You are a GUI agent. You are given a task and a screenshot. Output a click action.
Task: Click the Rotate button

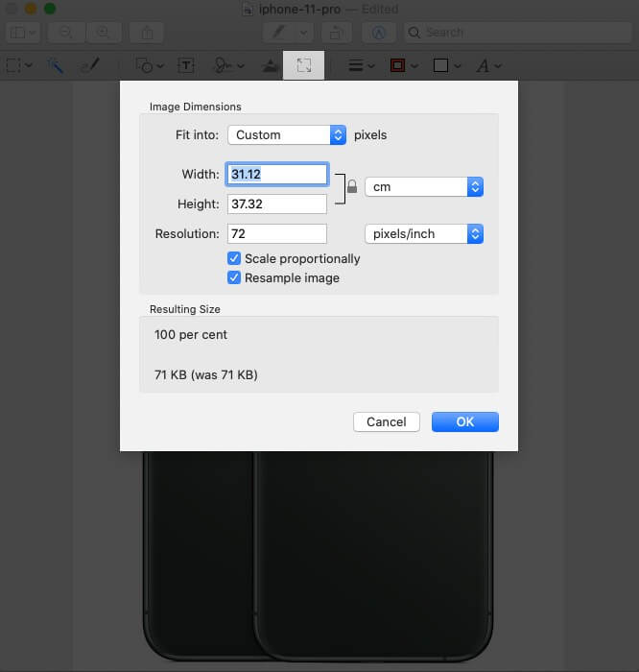pos(337,33)
